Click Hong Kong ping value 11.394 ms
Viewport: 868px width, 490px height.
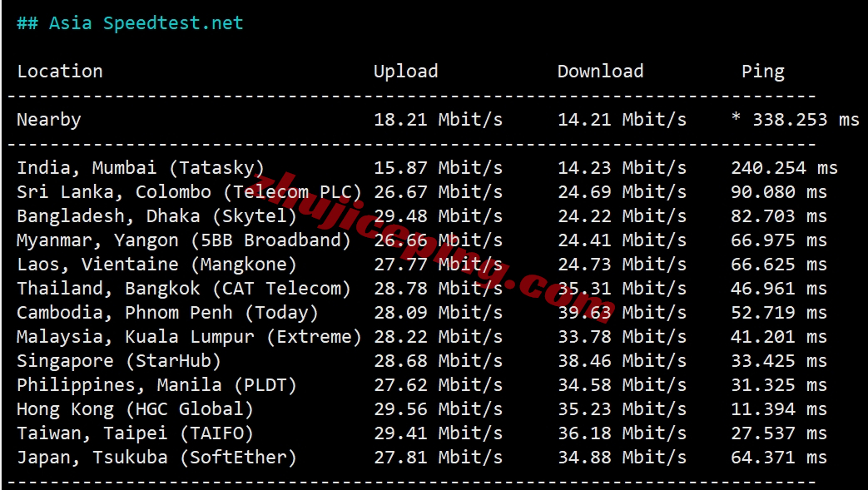[x=779, y=409]
